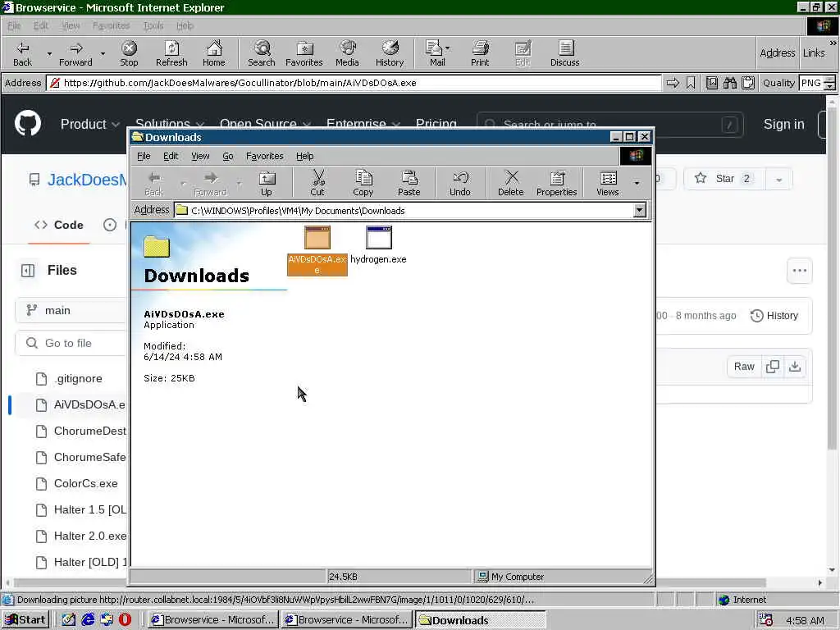Switch to the Code tab on GitHub
840x630 pixels.
click(59, 225)
